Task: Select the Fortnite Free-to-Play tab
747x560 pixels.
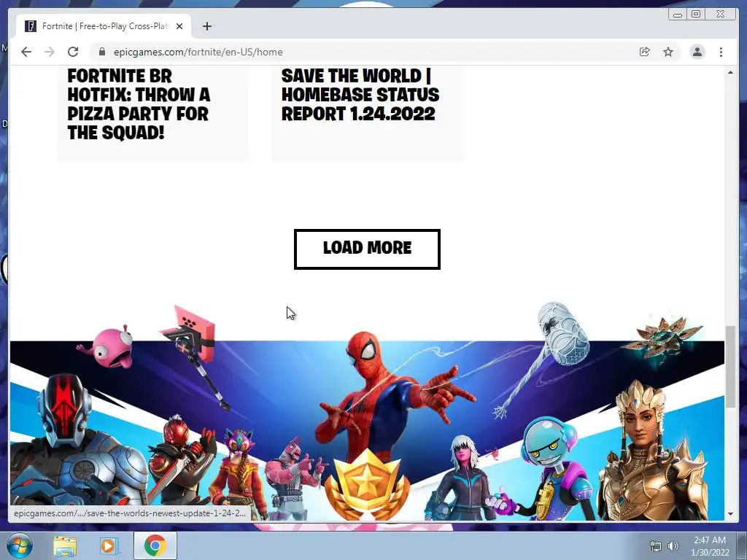Action: [x=104, y=26]
